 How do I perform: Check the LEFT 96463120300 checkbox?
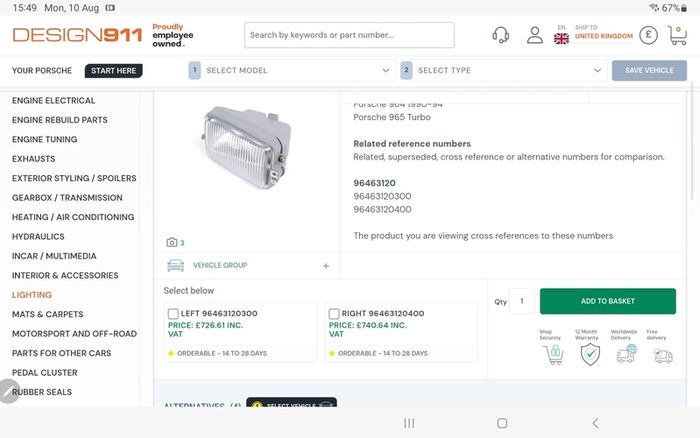(173, 313)
